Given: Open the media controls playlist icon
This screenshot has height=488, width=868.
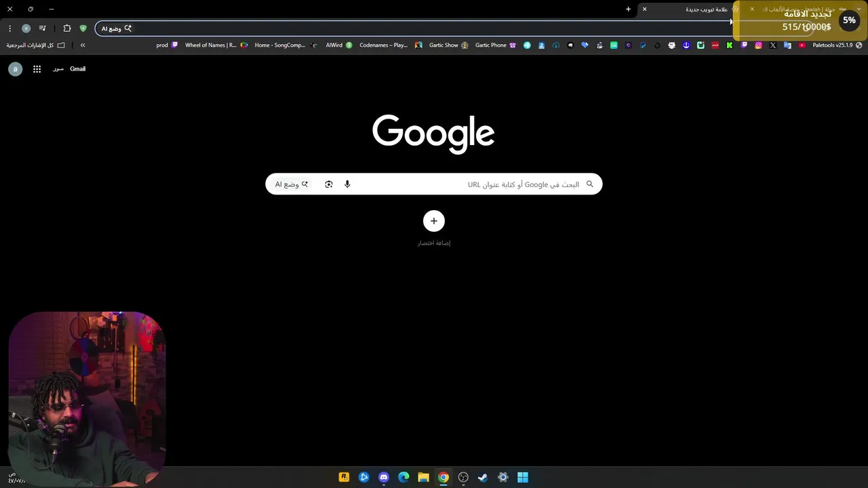Looking at the screenshot, I should pos(43,28).
